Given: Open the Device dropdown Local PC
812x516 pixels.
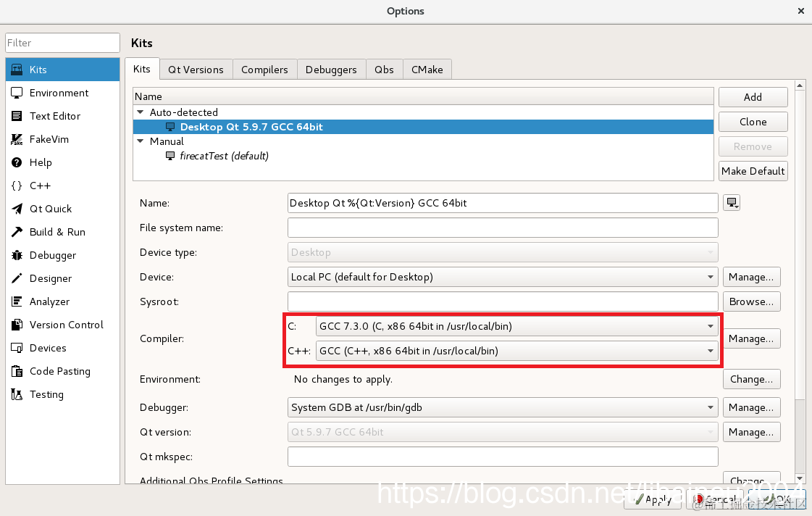Looking at the screenshot, I should coord(503,277).
